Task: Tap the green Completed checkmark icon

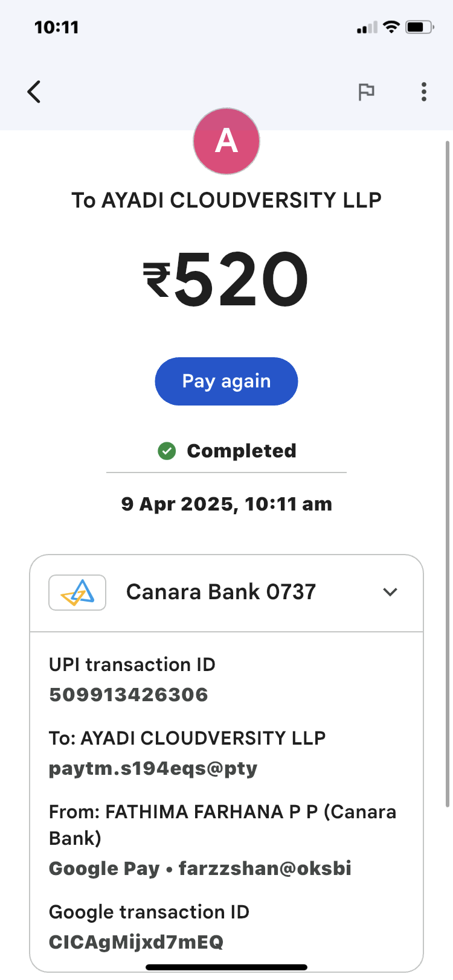Action: pos(167,451)
